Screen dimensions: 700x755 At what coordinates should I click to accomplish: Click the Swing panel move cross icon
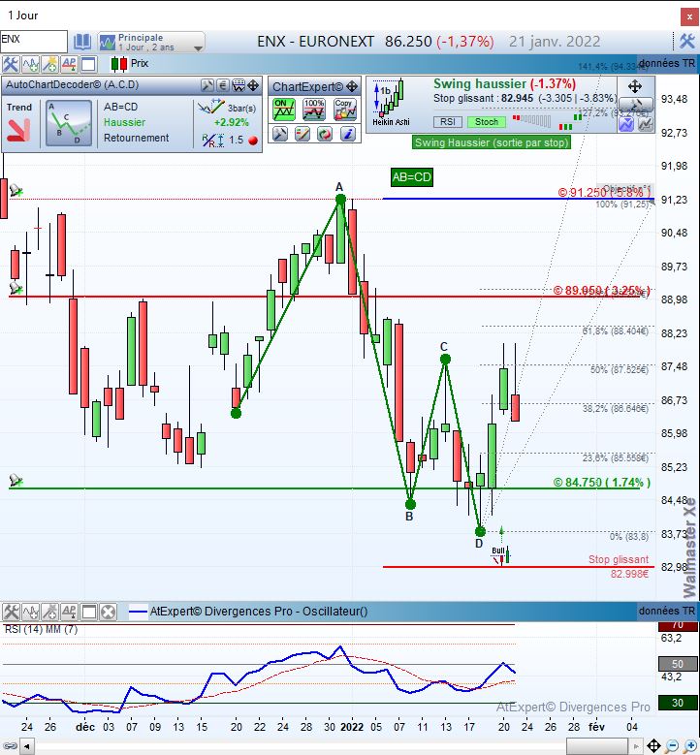pyautogui.click(x=634, y=86)
